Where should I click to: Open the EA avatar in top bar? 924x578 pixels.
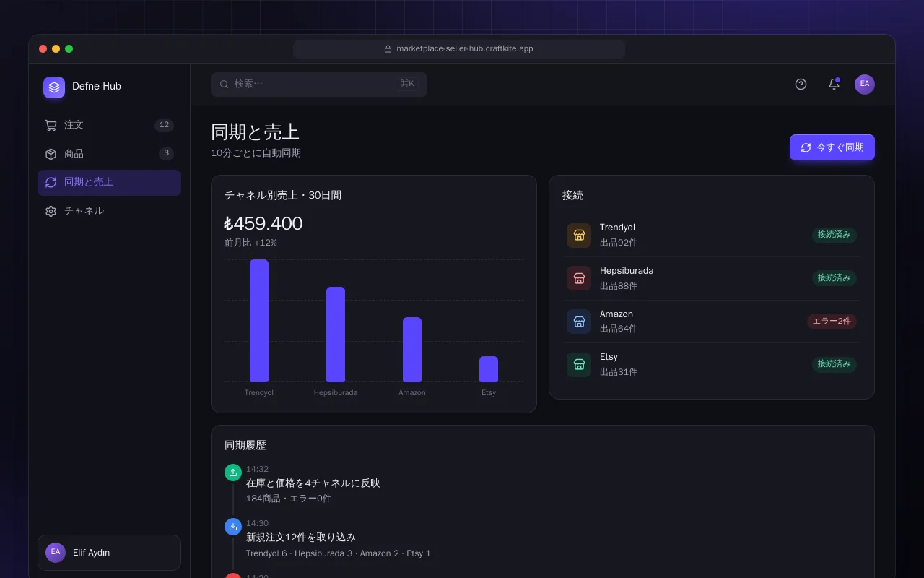(865, 85)
